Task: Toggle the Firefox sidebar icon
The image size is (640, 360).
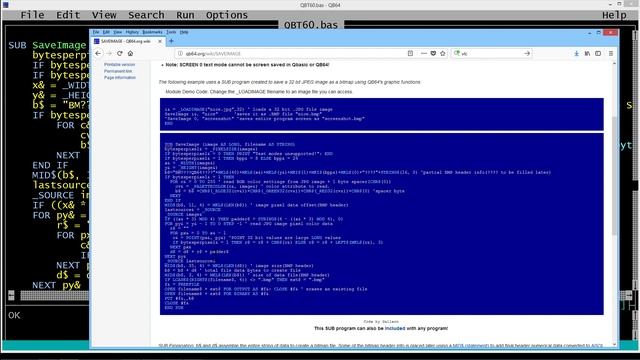Action: coord(598,53)
